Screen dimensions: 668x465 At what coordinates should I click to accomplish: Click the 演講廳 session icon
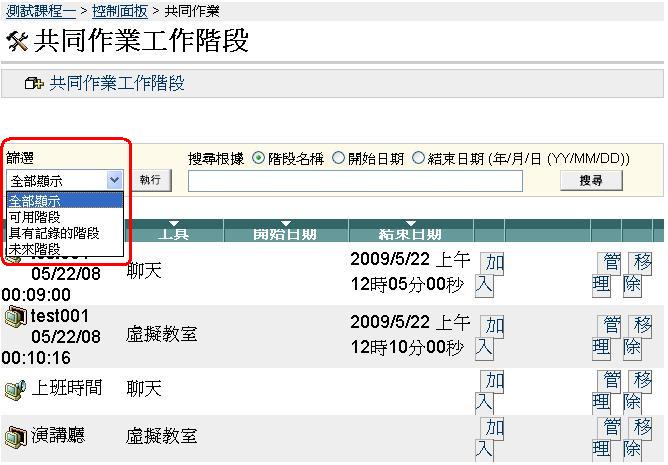(x=14, y=436)
